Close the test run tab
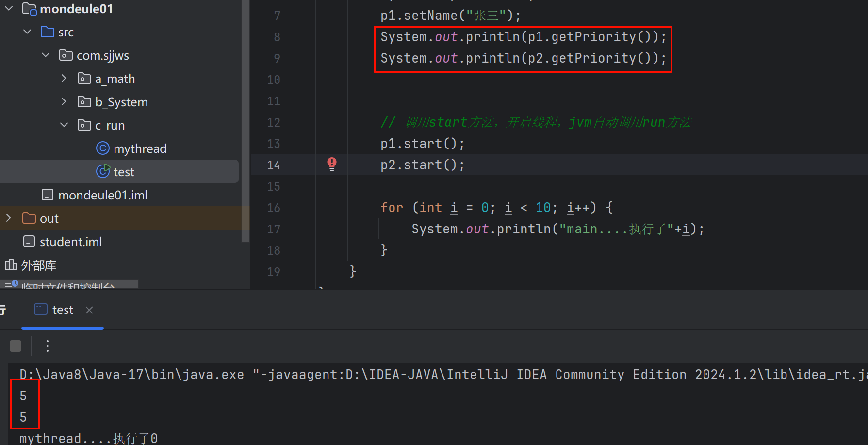This screenshot has width=868, height=445. [x=89, y=310]
